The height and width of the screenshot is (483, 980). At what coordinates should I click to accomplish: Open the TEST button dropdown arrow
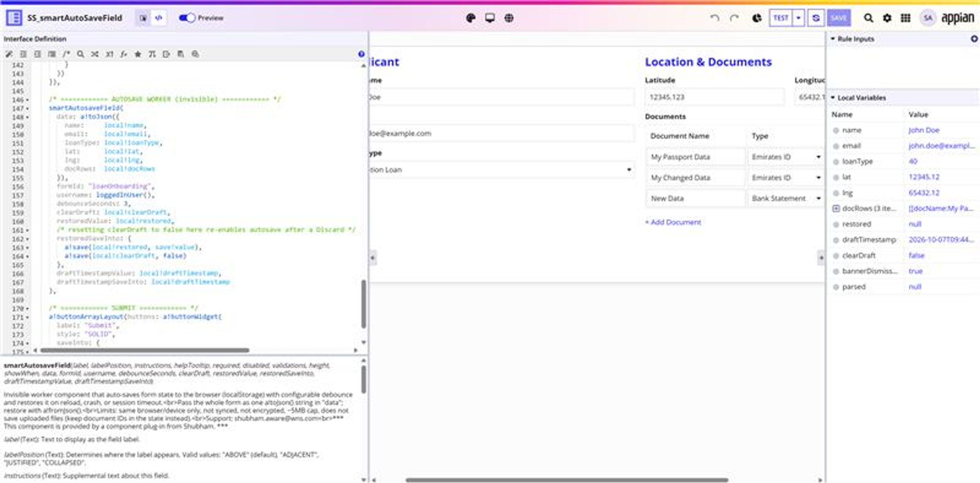(799, 18)
